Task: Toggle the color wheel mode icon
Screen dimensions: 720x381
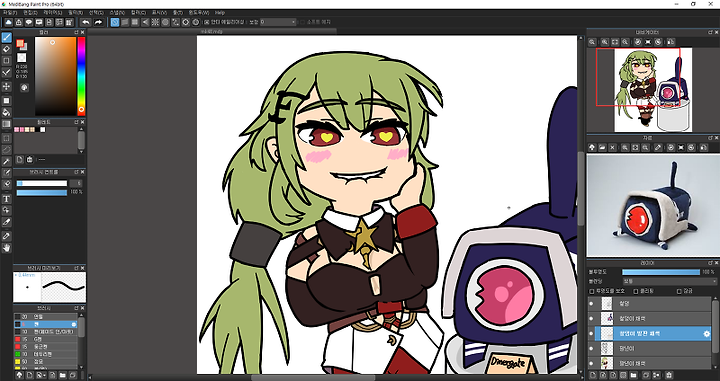Action: pos(24,87)
